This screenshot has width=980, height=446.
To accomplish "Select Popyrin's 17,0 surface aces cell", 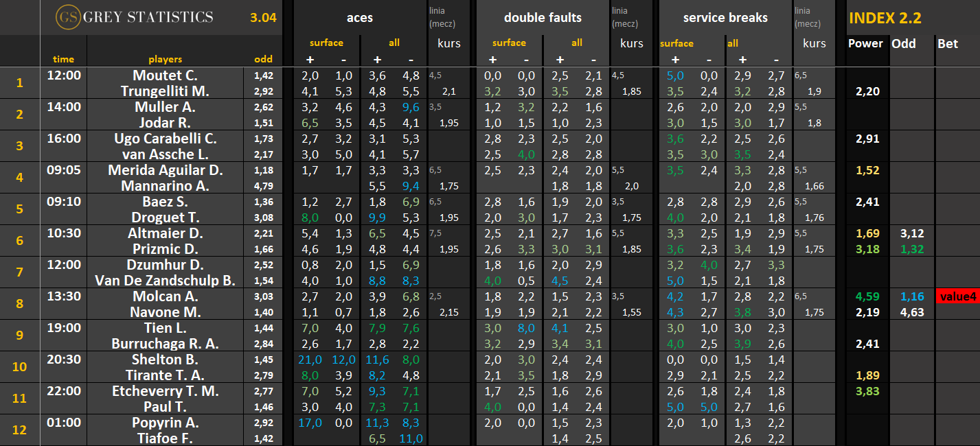I will [x=310, y=423].
